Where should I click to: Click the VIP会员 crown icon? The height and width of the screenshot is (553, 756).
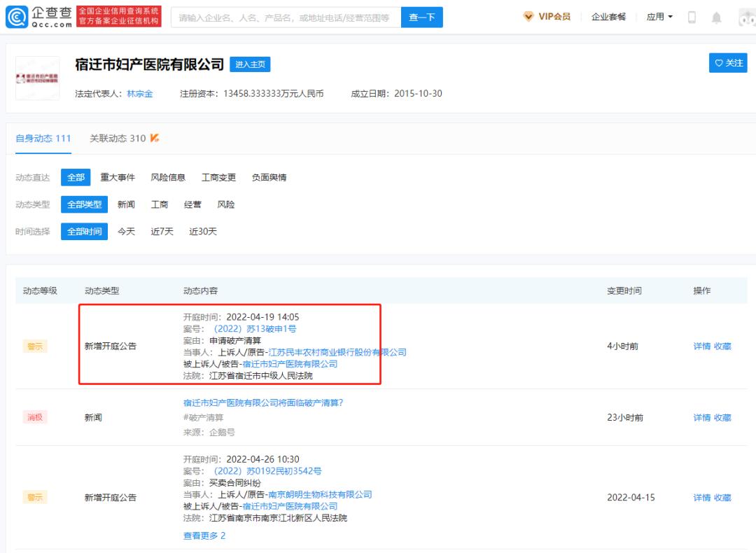point(528,16)
